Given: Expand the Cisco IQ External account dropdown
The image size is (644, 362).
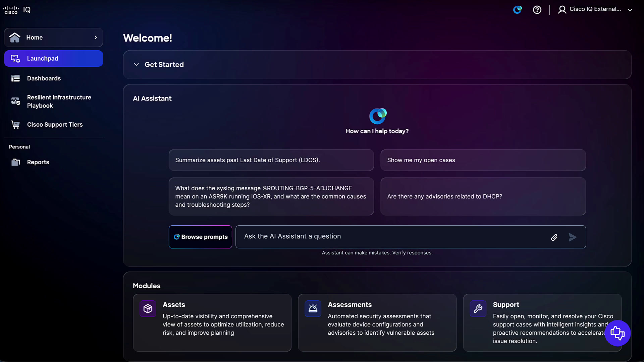Looking at the screenshot, I should coord(630,10).
